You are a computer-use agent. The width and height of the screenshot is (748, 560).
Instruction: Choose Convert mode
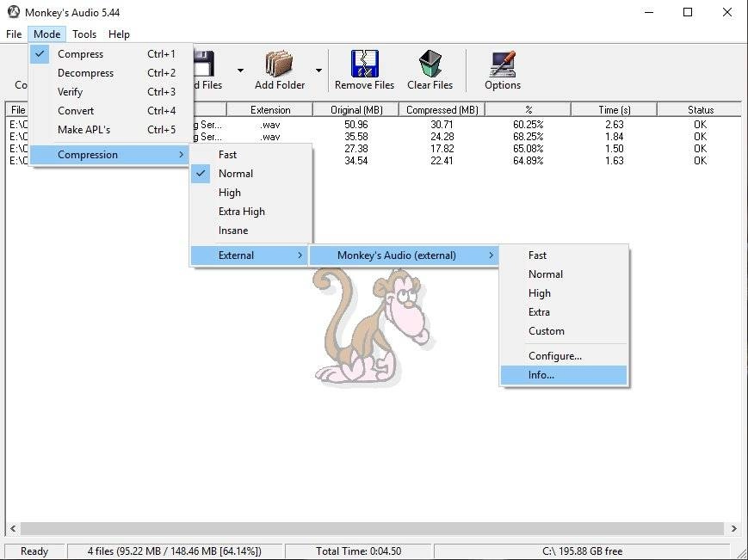point(109,111)
